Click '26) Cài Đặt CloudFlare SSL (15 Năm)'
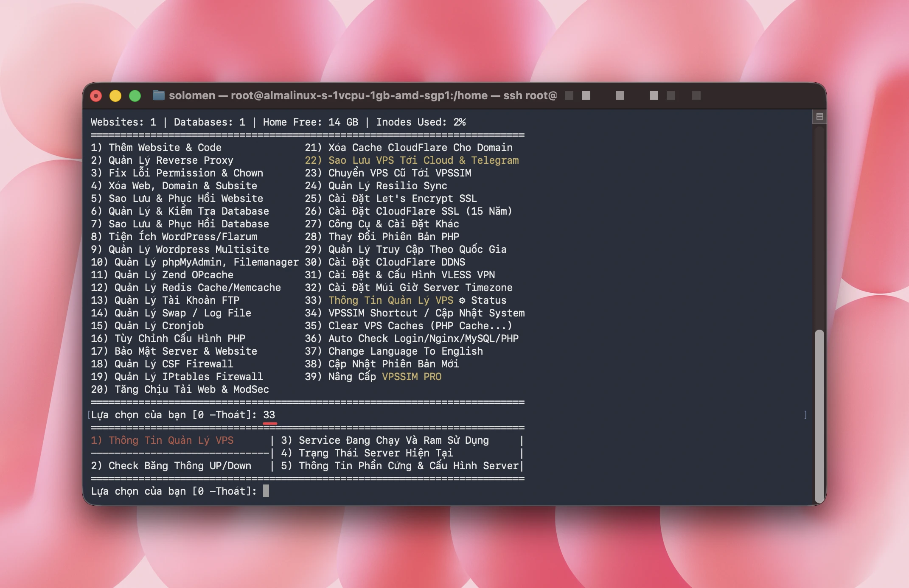The width and height of the screenshot is (909, 588). click(x=409, y=211)
